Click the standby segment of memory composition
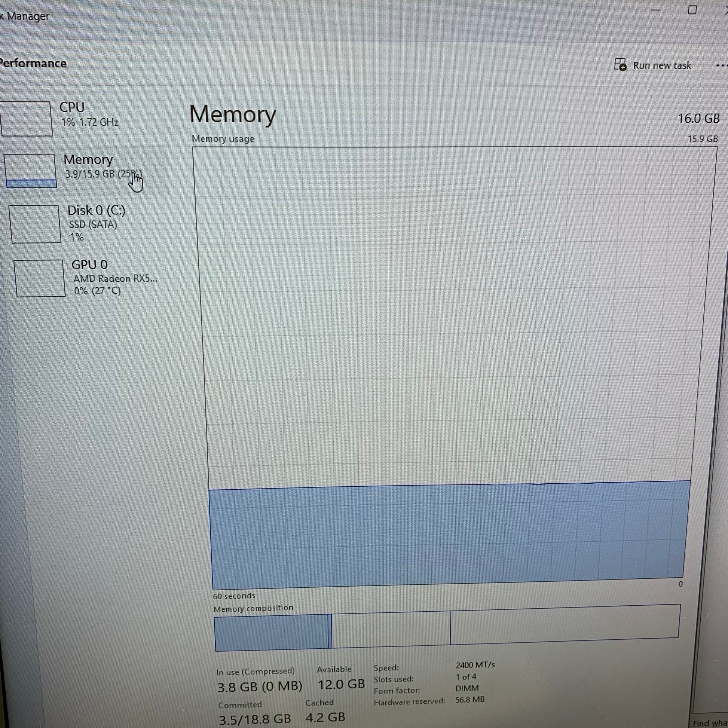 pyautogui.click(x=391, y=629)
